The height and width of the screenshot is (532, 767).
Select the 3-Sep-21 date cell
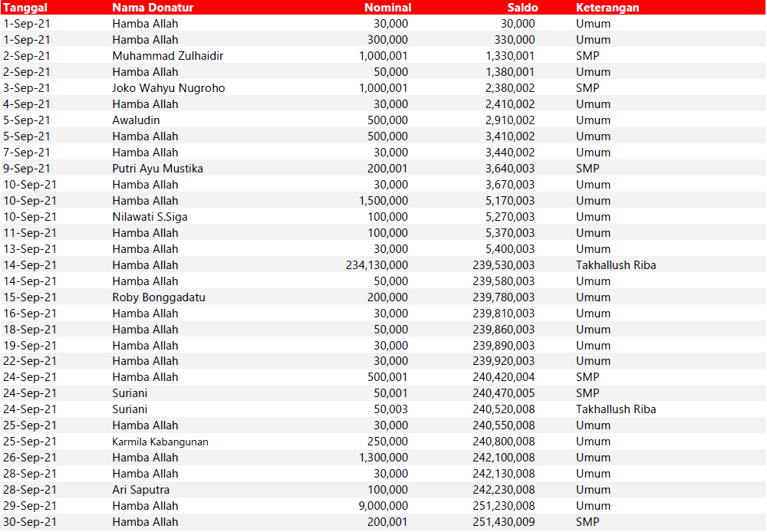pyautogui.click(x=27, y=88)
